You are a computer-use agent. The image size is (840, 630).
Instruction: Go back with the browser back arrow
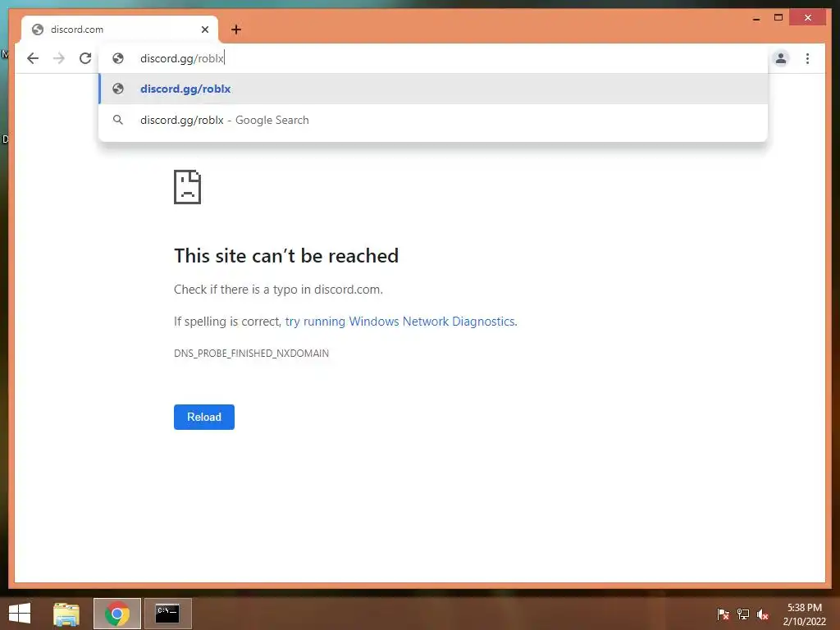pos(33,58)
